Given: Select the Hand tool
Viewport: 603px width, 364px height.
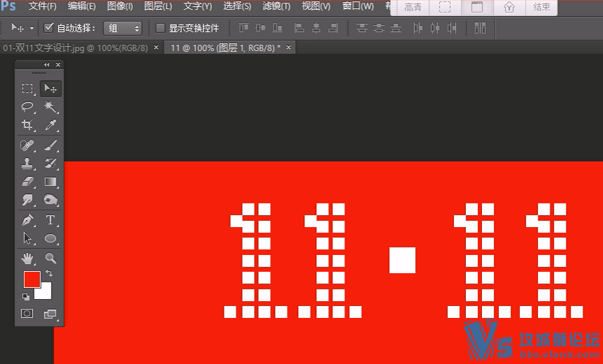Looking at the screenshot, I should click(27, 258).
